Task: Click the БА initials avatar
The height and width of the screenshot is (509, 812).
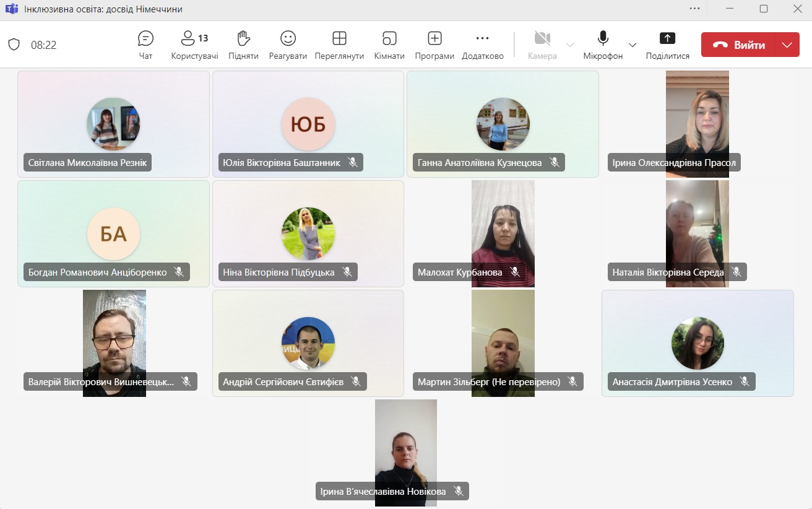Action: point(113,233)
